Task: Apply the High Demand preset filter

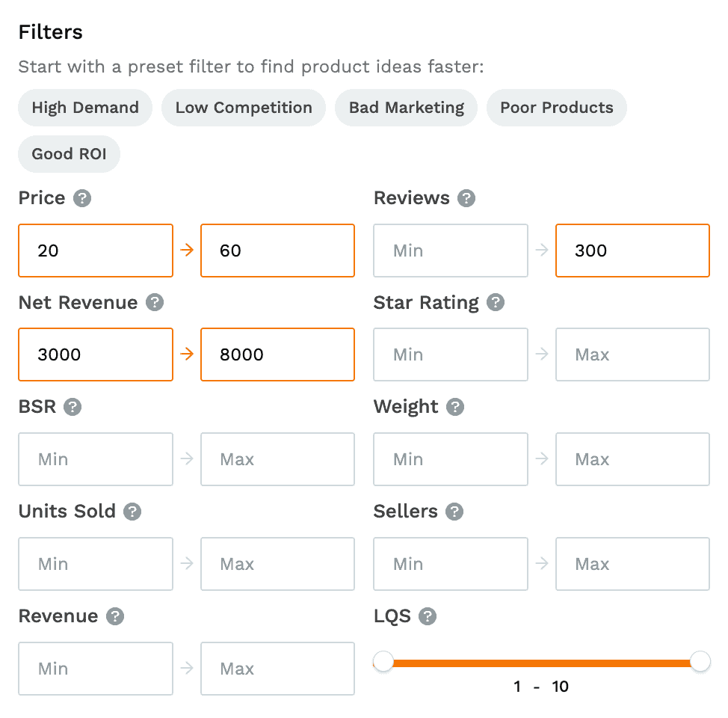Action: coord(85,108)
